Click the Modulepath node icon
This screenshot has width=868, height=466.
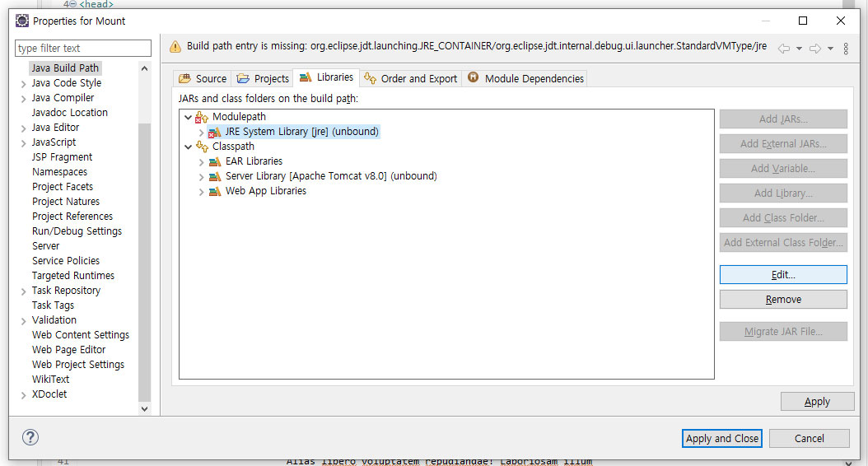coord(202,117)
